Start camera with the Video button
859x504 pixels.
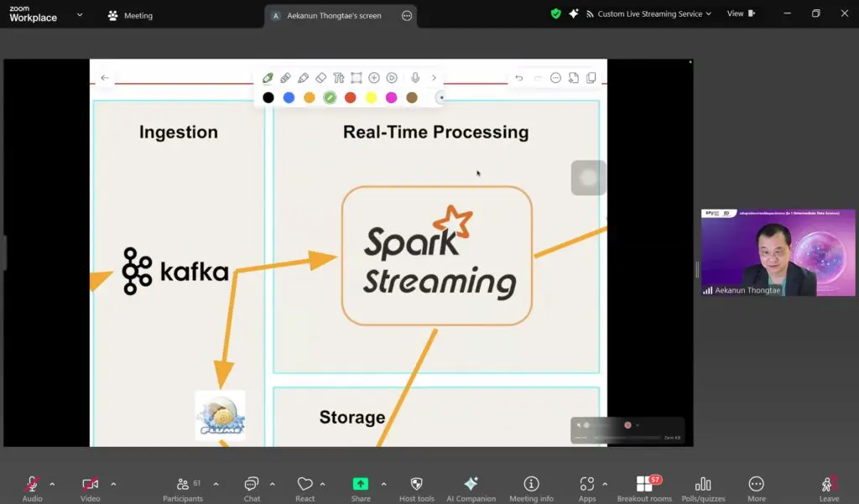pyautogui.click(x=91, y=489)
